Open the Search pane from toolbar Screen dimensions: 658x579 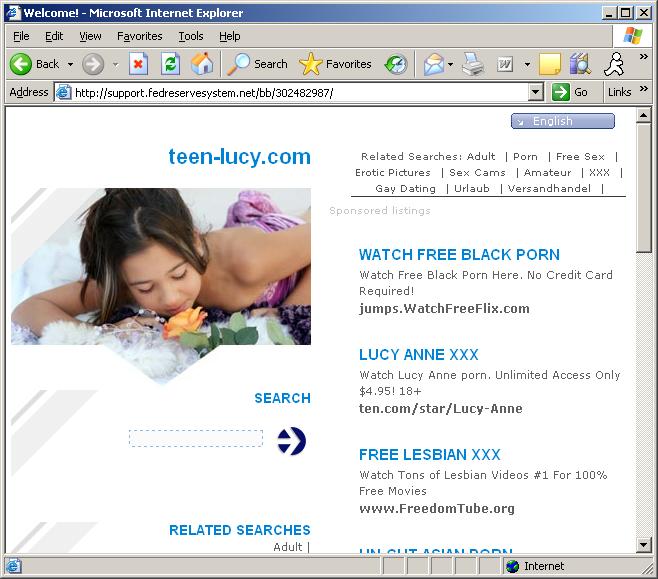point(257,64)
